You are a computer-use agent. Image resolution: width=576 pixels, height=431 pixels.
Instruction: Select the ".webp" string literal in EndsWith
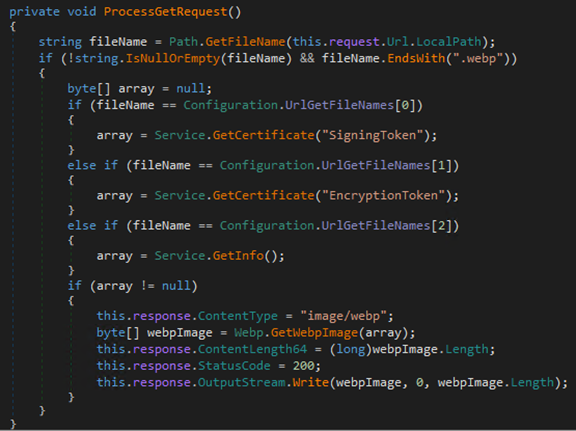coord(478,58)
